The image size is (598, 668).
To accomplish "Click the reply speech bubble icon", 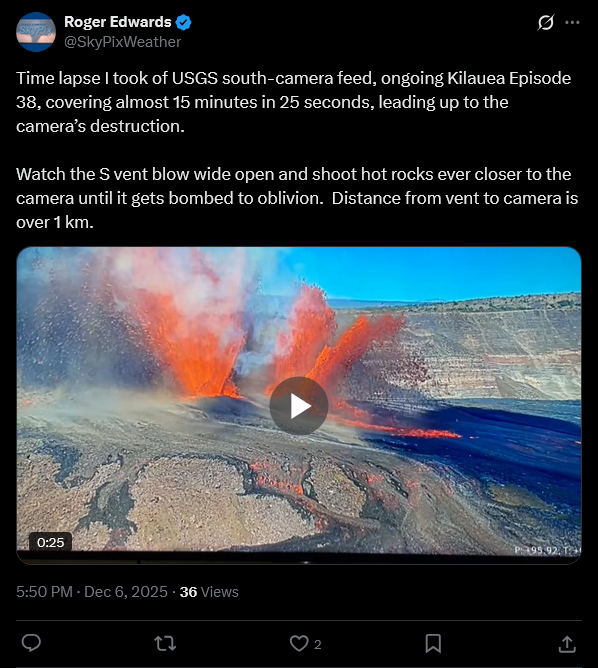I will click(x=31, y=643).
